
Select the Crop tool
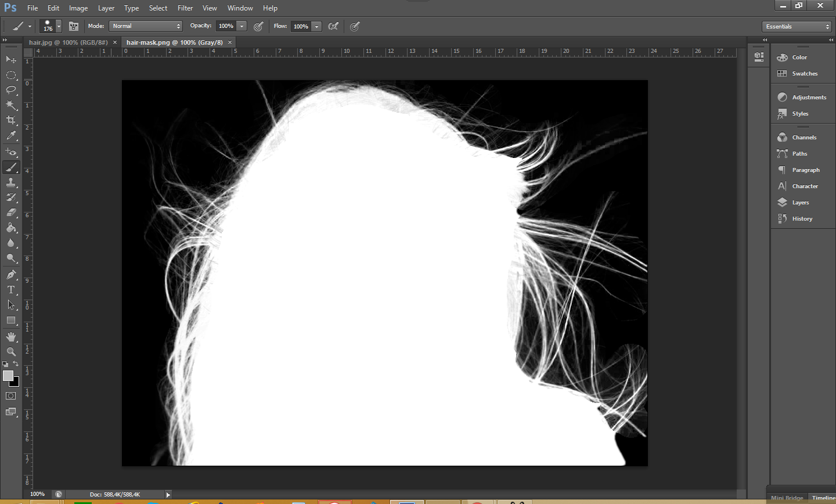[11, 120]
